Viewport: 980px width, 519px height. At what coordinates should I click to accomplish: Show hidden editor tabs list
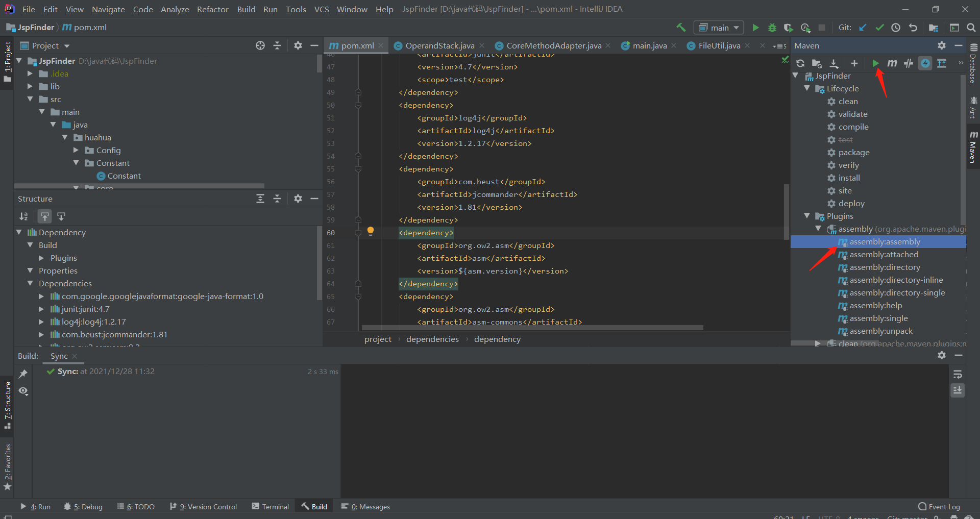(x=779, y=46)
